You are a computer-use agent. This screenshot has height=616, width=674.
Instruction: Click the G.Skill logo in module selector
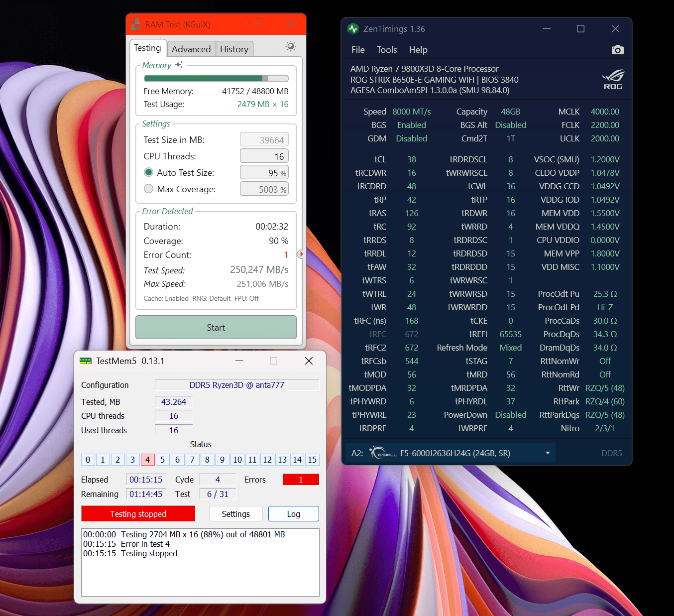tap(383, 453)
